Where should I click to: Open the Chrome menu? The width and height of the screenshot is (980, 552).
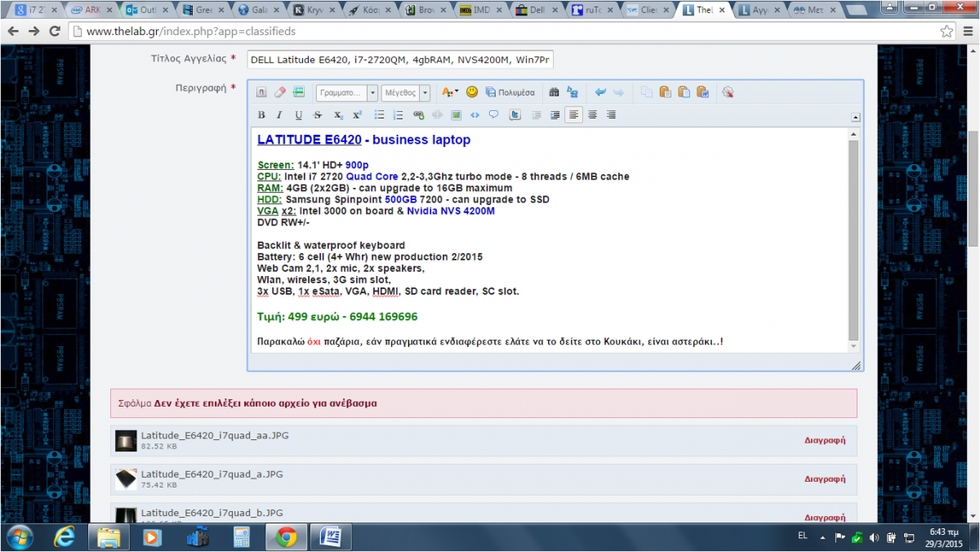(967, 31)
